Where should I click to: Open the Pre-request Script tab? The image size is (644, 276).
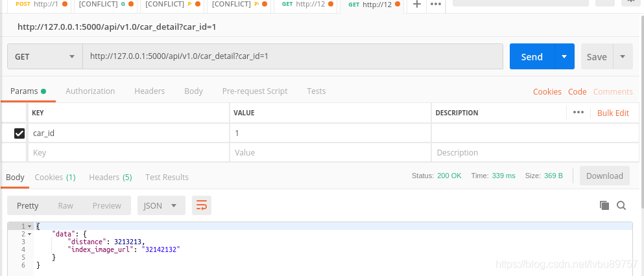(255, 91)
